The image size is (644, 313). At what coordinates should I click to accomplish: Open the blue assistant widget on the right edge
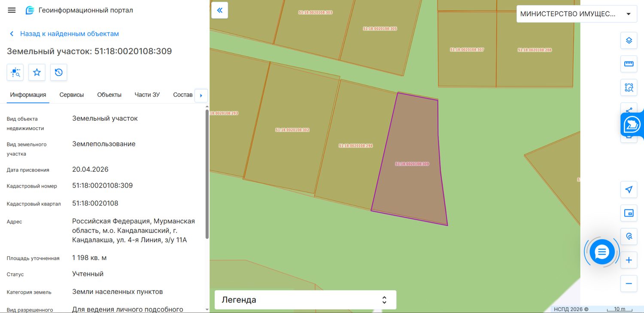coord(632,125)
